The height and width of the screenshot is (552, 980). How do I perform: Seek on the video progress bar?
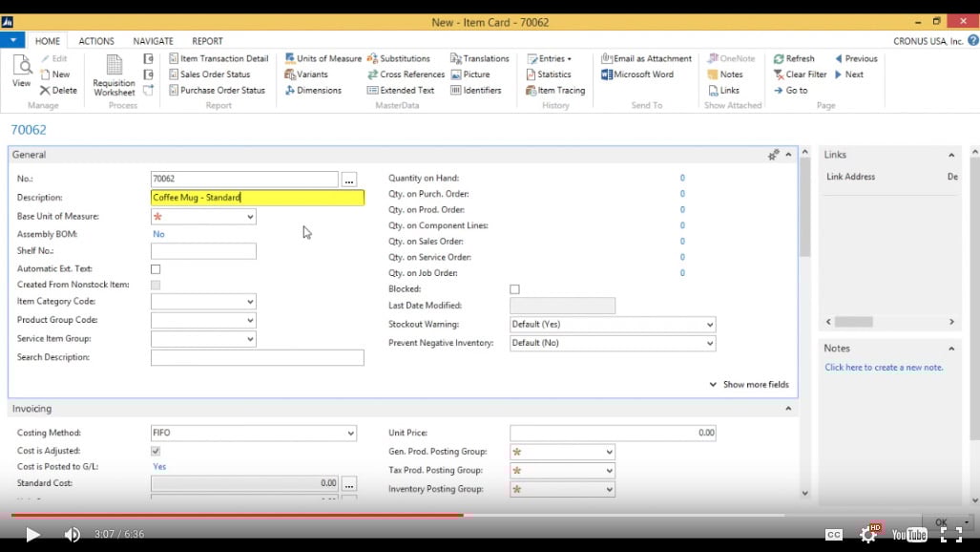pos(398,515)
